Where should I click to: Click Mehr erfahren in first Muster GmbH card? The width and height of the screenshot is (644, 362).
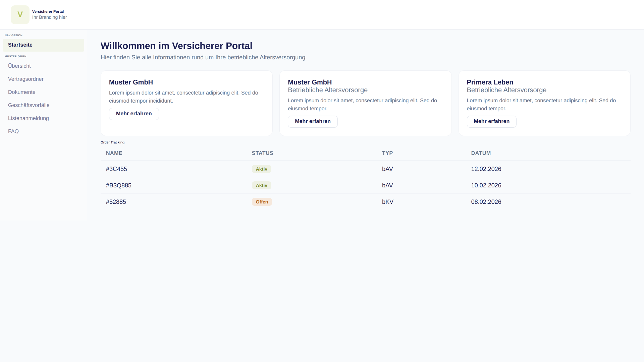pyautogui.click(x=134, y=114)
